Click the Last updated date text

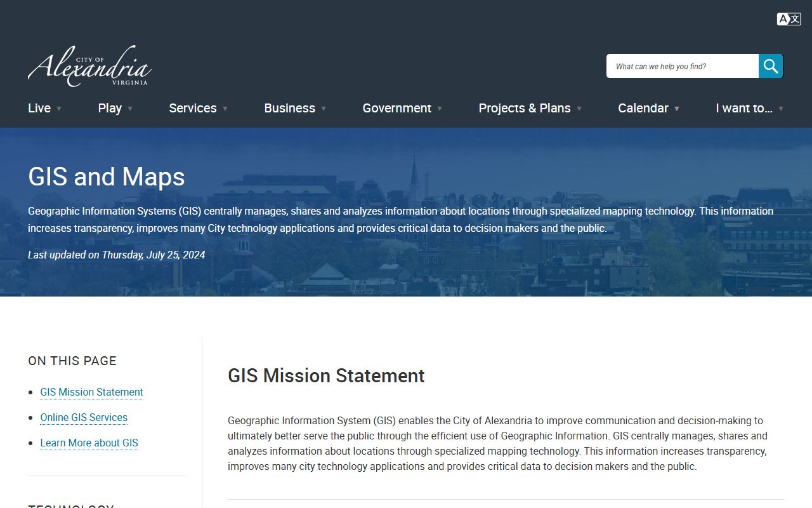point(116,255)
